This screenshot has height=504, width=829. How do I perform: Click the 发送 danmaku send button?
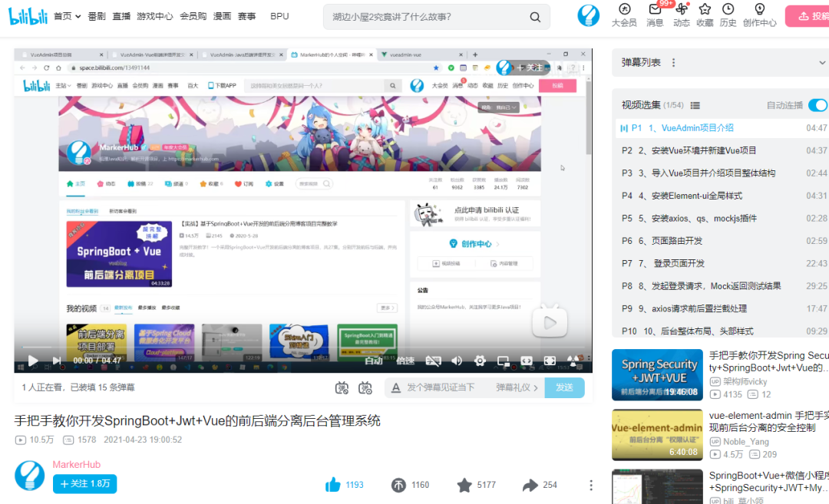tap(564, 389)
